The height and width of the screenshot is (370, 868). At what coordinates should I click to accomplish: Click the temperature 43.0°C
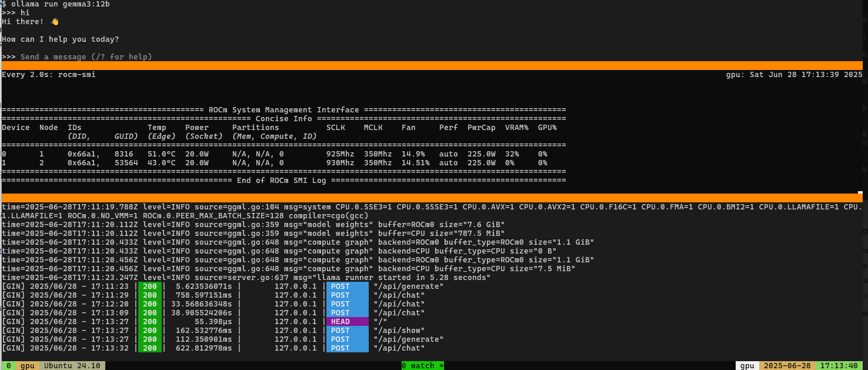pyautogui.click(x=162, y=163)
